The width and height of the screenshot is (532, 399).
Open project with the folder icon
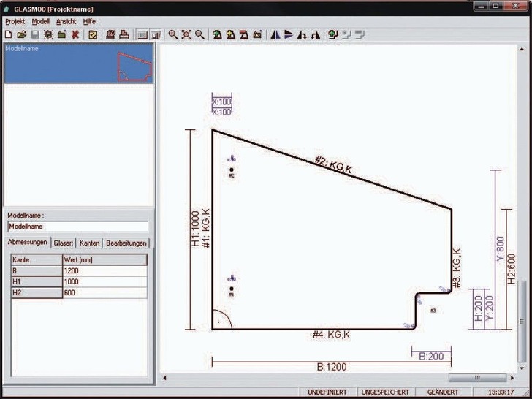(22, 34)
